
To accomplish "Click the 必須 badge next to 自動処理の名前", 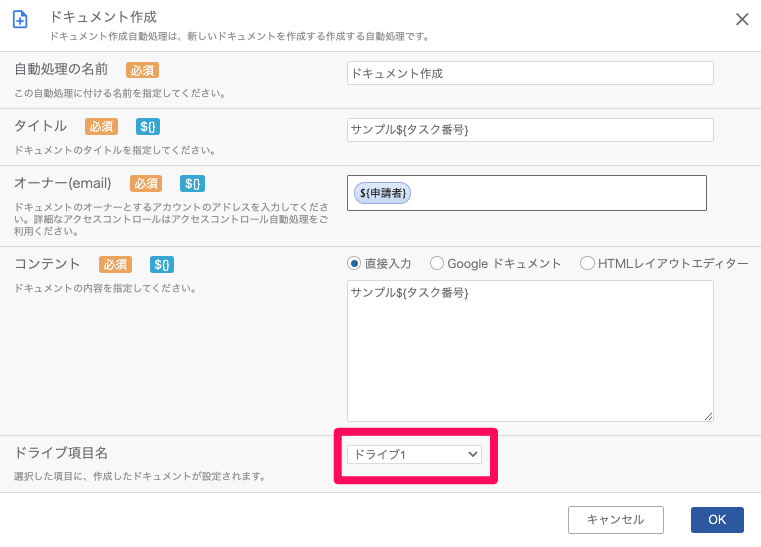I will point(142,70).
